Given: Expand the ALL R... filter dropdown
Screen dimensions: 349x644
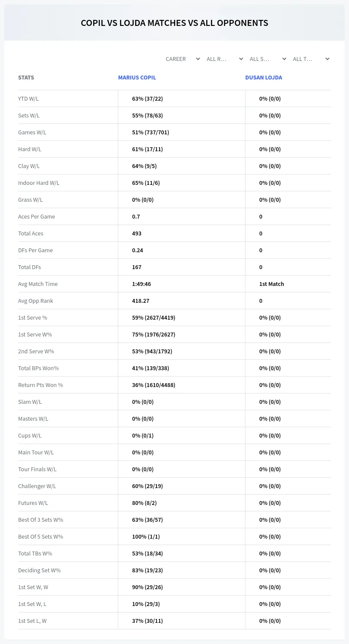Looking at the screenshot, I should click(x=224, y=59).
